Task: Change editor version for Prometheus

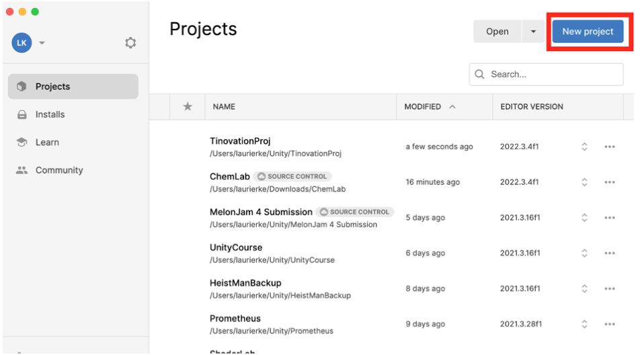Action: pos(584,324)
